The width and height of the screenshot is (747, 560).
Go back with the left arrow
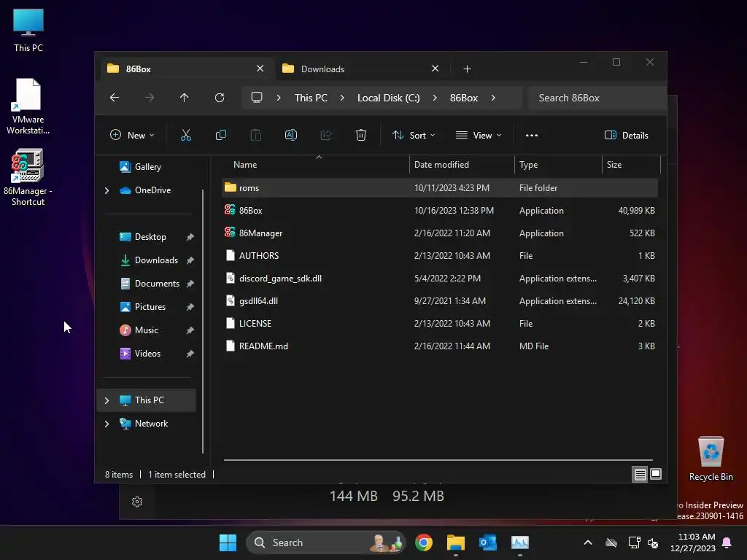115,98
